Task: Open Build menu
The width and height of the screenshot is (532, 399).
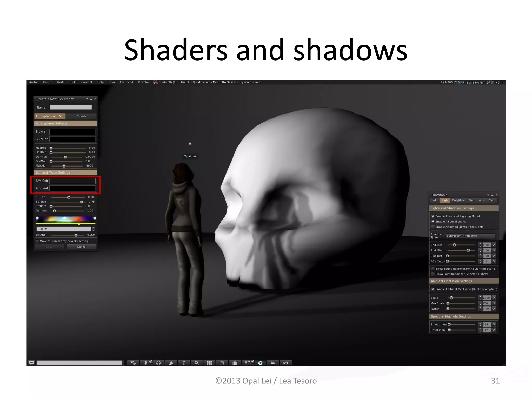Action: [x=73, y=82]
